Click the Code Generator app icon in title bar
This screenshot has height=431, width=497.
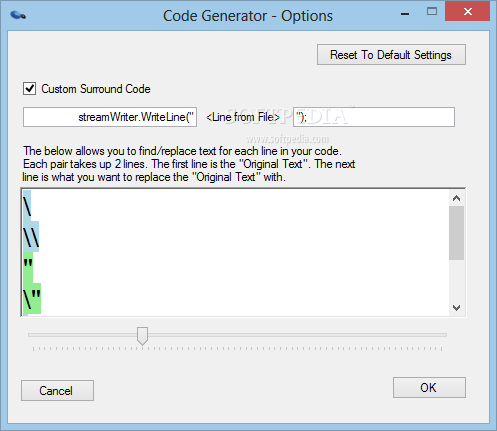coord(18,15)
